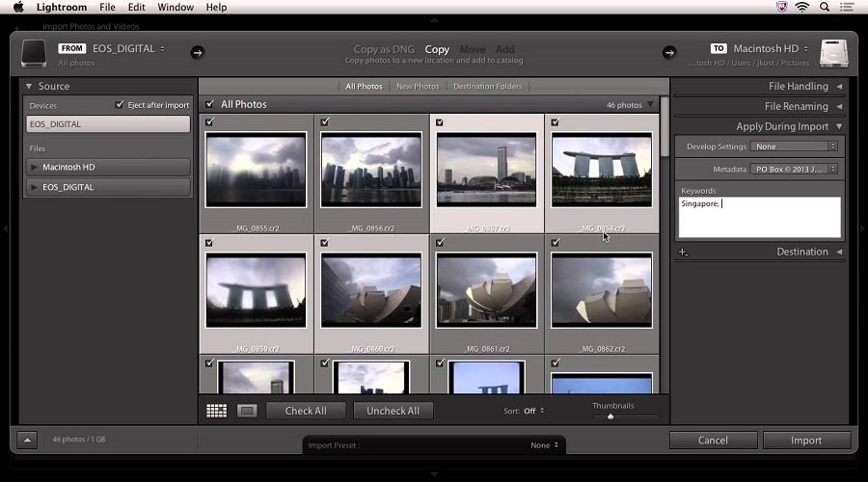Screen dimensions: 868x482
Task: Uncheck photo _MG_0861.cr2
Action: [440, 242]
